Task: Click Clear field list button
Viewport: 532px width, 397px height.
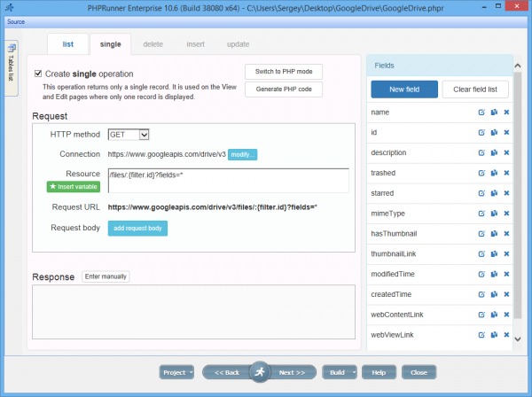Action: [x=475, y=90]
